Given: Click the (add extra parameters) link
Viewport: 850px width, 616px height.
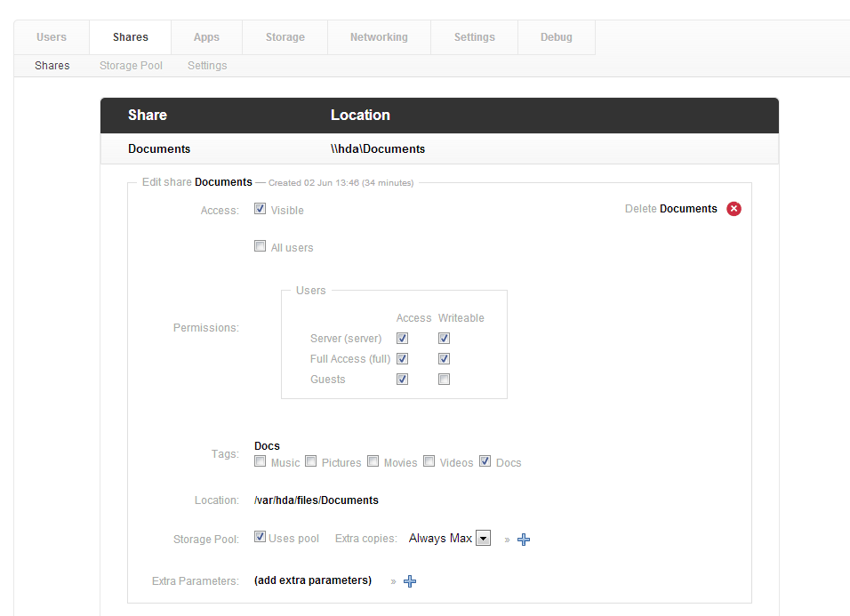Looking at the screenshot, I should tap(313, 580).
